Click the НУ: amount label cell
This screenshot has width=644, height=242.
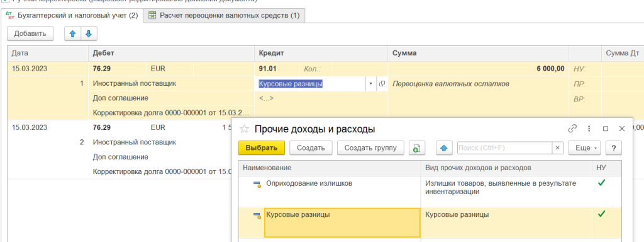579,69
